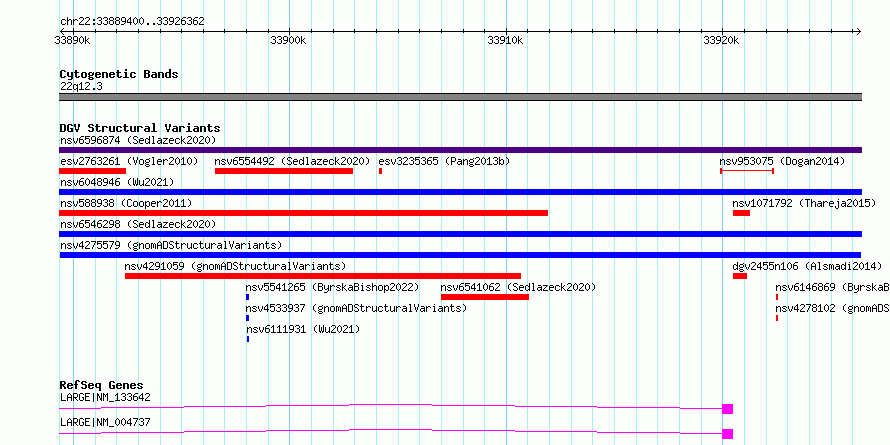Click the 33920k ruler tick label

[x=721, y=40]
